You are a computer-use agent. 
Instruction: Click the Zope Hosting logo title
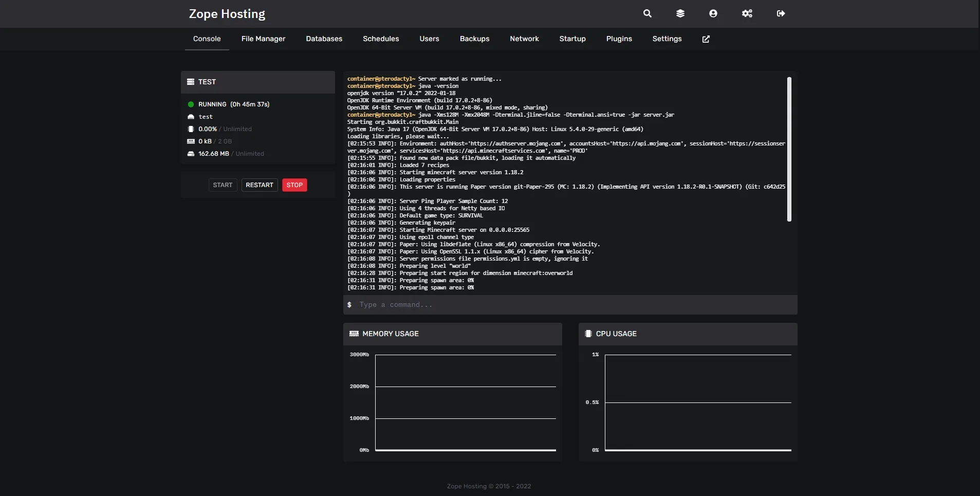coord(227,14)
